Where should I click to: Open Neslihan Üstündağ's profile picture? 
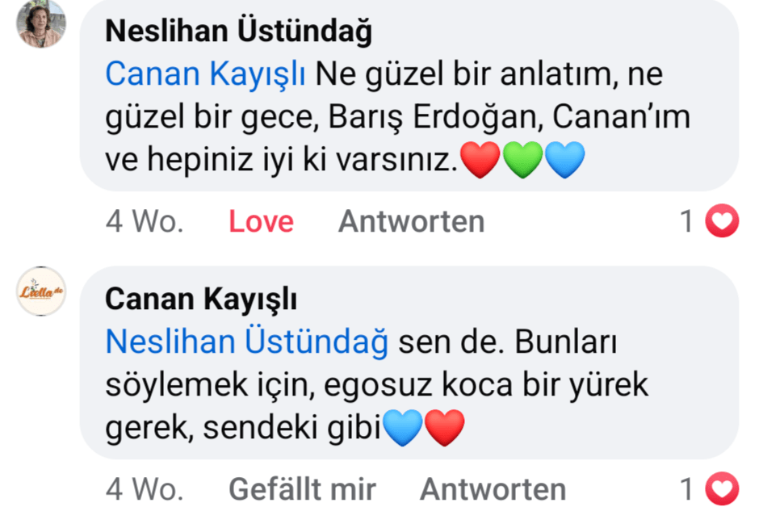[x=40, y=23]
